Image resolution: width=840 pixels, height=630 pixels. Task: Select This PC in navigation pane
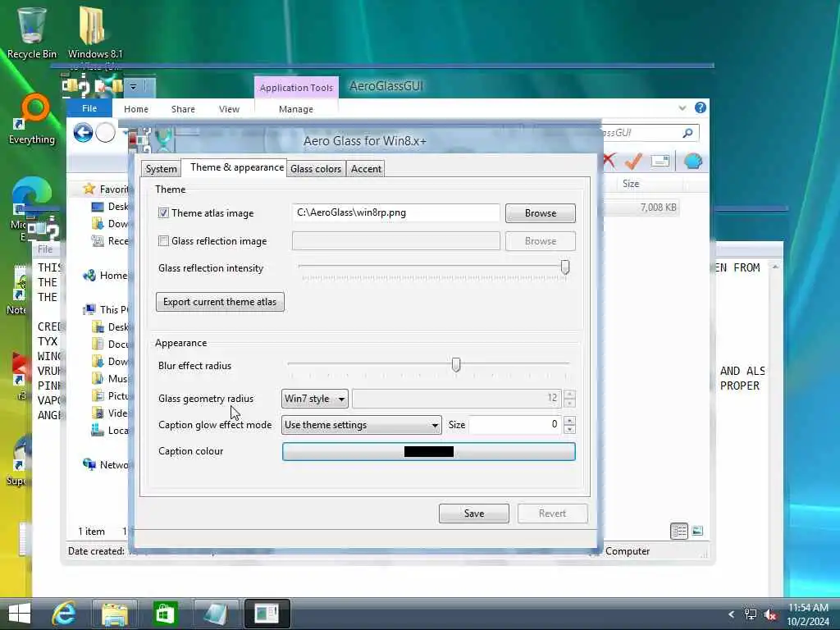point(106,309)
